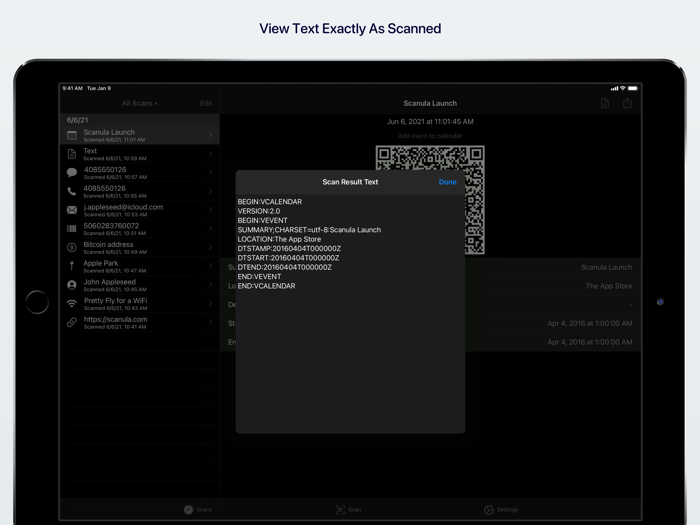
Task: Click the link icon for https://scanula.com
Action: (71, 322)
